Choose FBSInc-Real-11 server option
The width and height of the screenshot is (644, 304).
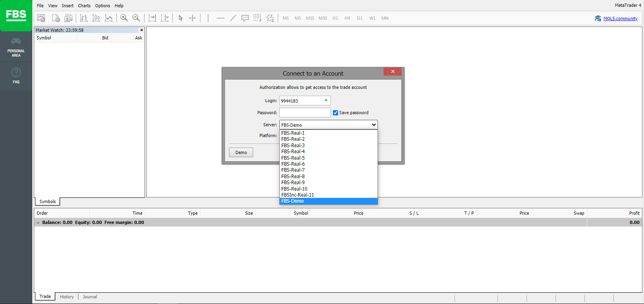coord(297,195)
